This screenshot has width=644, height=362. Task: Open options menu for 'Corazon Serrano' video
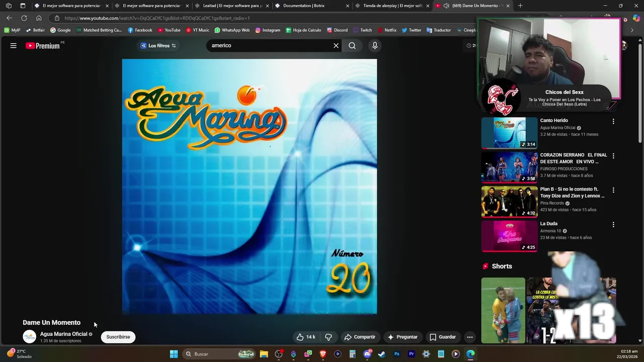click(613, 156)
